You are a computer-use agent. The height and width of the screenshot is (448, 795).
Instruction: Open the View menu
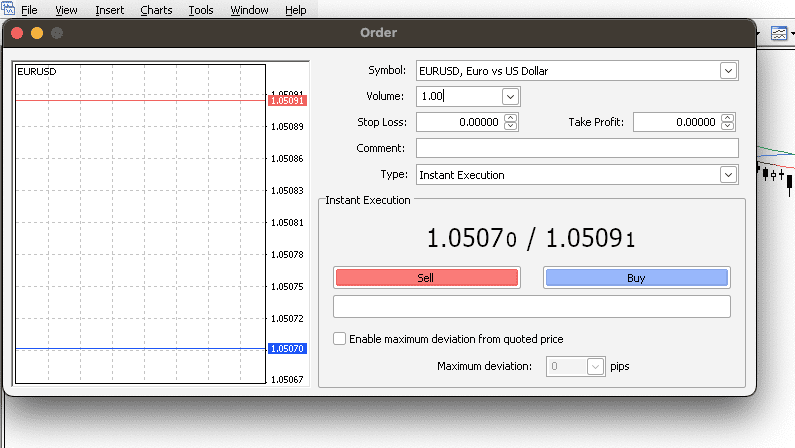66,10
